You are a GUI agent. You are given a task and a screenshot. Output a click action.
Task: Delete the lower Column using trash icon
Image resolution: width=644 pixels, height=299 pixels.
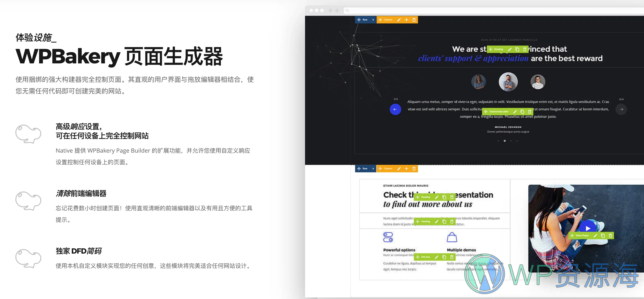[x=414, y=169]
